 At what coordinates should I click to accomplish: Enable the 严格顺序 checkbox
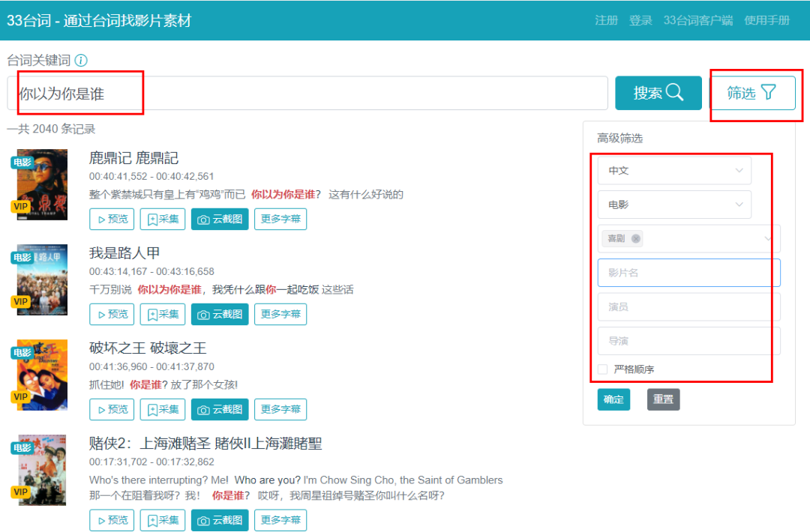coord(603,369)
